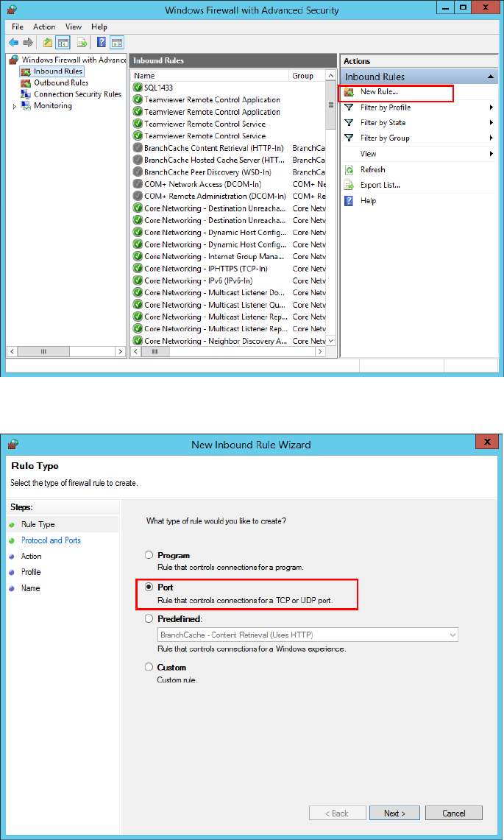The height and width of the screenshot is (840, 504).
Task: Expand the Monitoring tree node
Action: coord(15,106)
